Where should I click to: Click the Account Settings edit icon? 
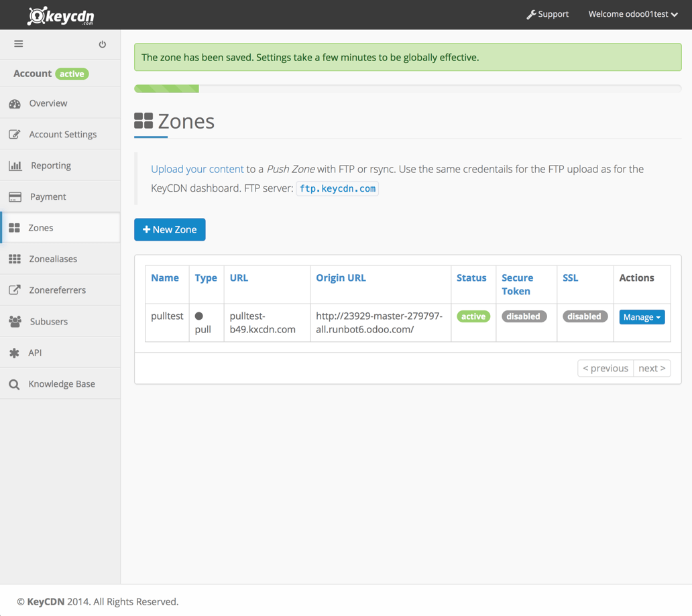click(x=15, y=135)
